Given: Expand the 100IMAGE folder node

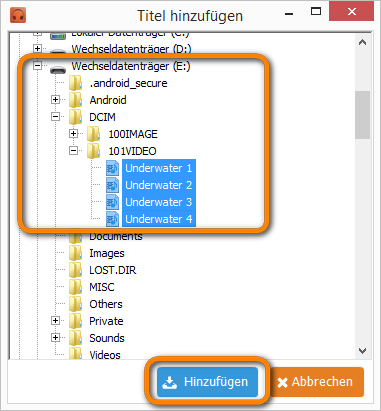Looking at the screenshot, I should tap(74, 134).
